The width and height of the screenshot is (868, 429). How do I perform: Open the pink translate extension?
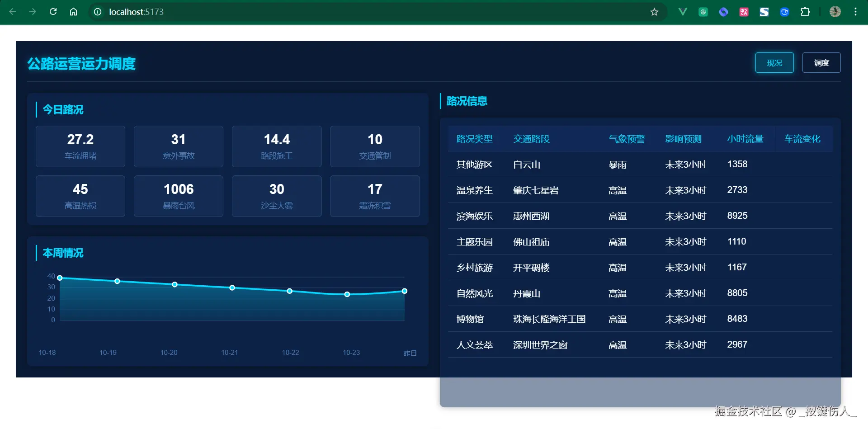pos(744,12)
